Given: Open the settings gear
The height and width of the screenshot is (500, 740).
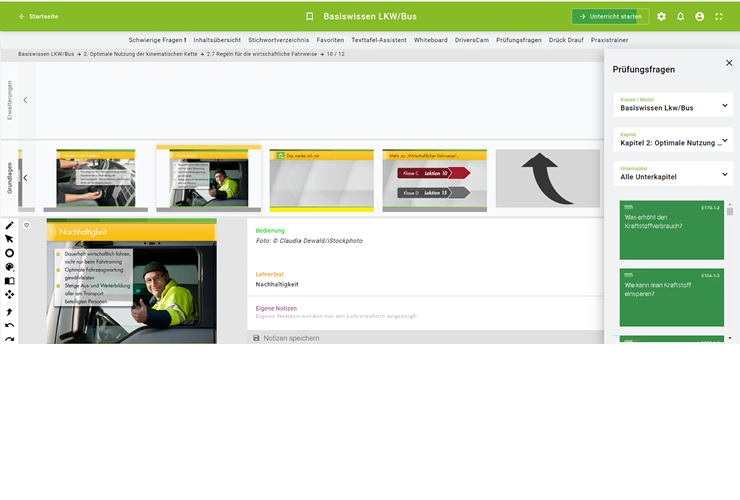Looking at the screenshot, I should point(661,17).
